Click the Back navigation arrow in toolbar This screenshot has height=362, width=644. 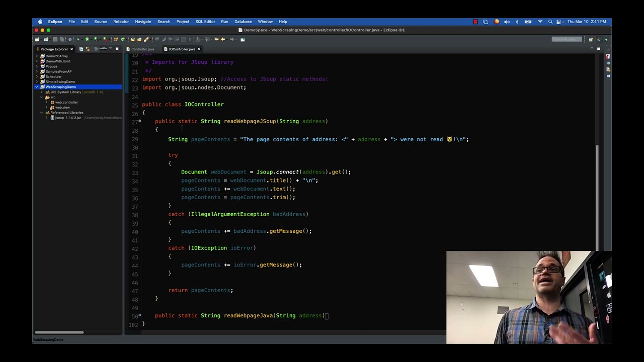pos(223,39)
